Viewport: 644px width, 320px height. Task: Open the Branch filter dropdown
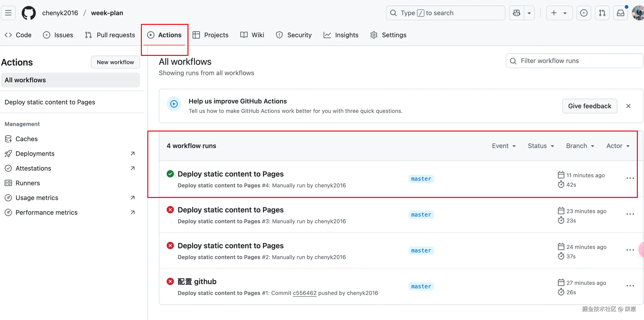tap(580, 146)
